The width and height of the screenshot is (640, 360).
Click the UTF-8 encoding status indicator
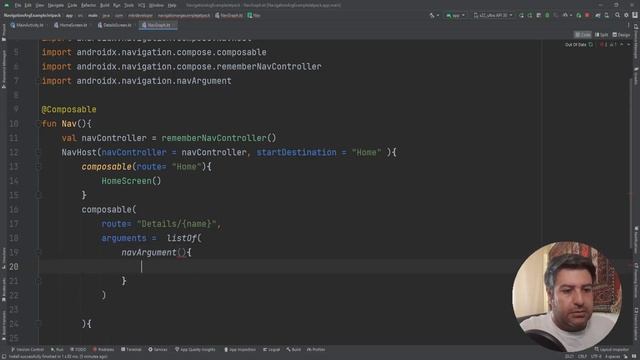[x=596, y=357]
